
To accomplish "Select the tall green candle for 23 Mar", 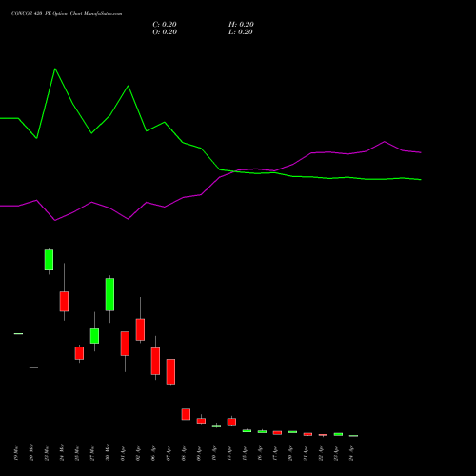I will 49,260.
